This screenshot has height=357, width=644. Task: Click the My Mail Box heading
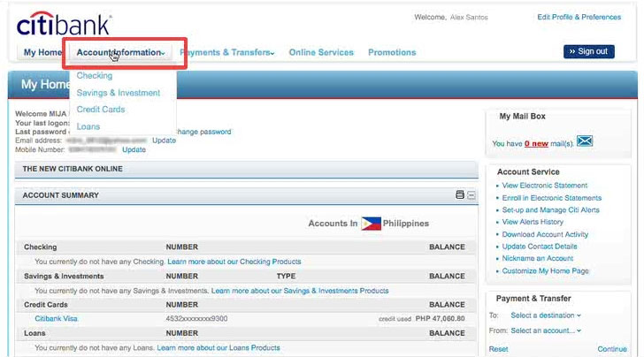coord(523,117)
